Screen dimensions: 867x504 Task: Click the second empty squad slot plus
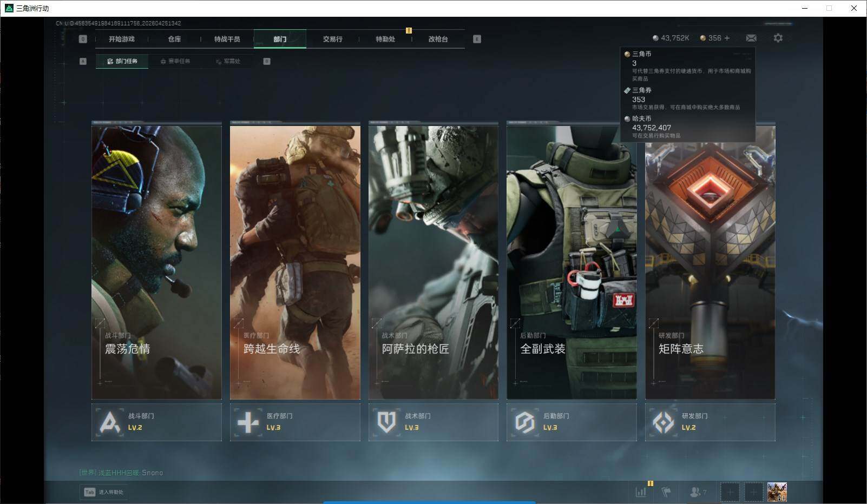(x=753, y=492)
